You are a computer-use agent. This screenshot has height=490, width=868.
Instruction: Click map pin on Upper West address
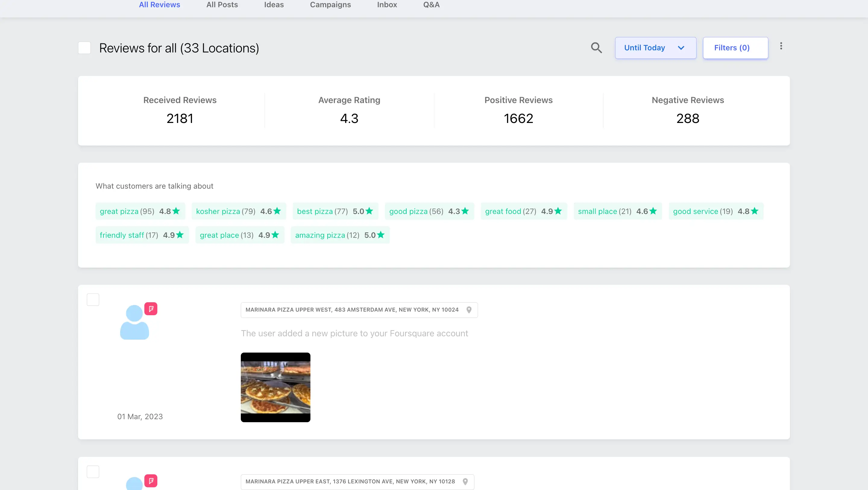(x=469, y=310)
